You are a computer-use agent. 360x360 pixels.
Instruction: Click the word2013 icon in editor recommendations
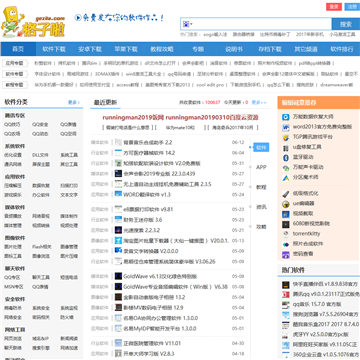(x=286, y=127)
